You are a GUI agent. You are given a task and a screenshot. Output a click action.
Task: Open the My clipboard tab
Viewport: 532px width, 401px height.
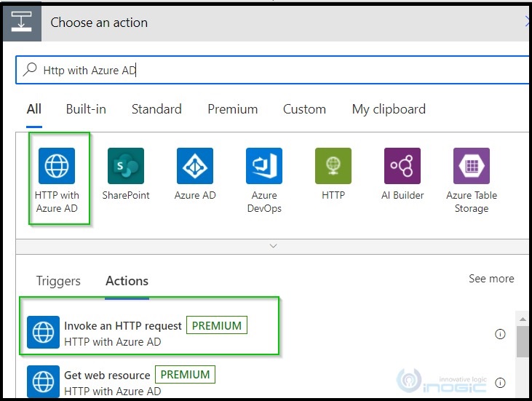(389, 109)
